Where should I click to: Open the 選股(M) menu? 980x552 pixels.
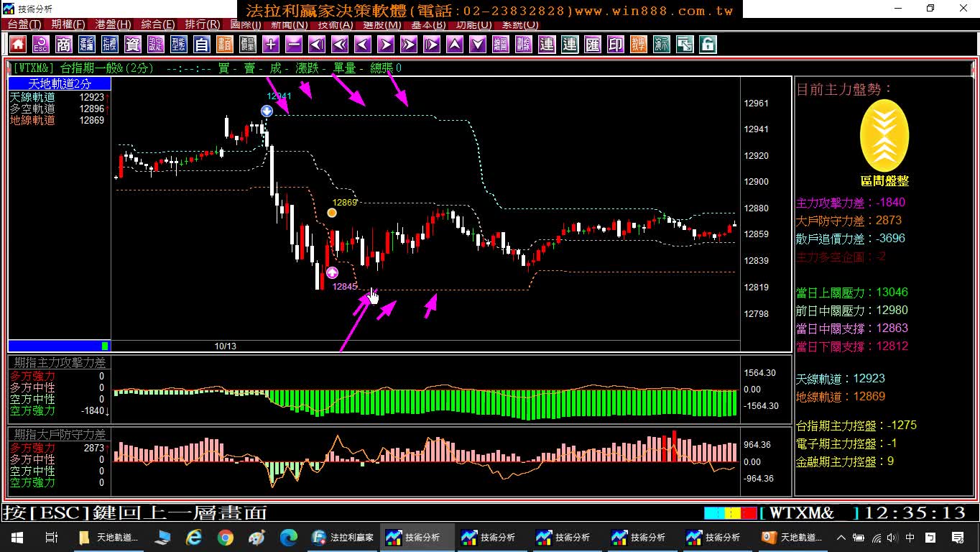(x=382, y=24)
